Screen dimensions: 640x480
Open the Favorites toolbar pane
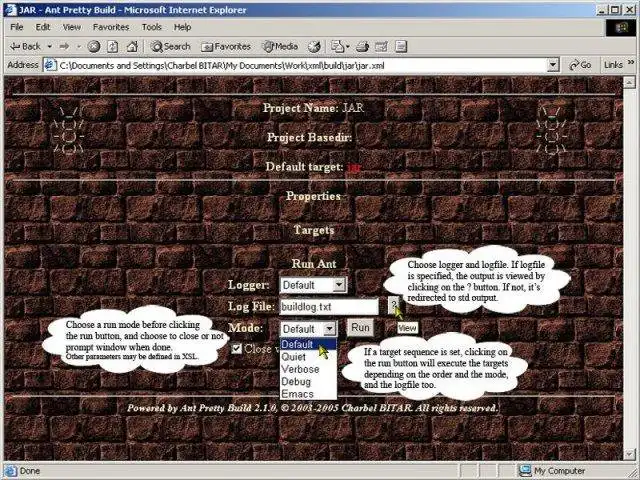(226, 47)
